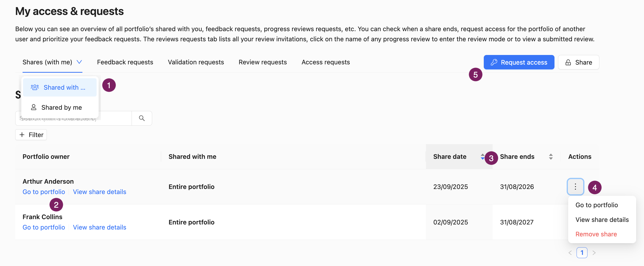
Task: Click 'Entire portfolio' in Arthur Anderson's row
Action: [191, 187]
